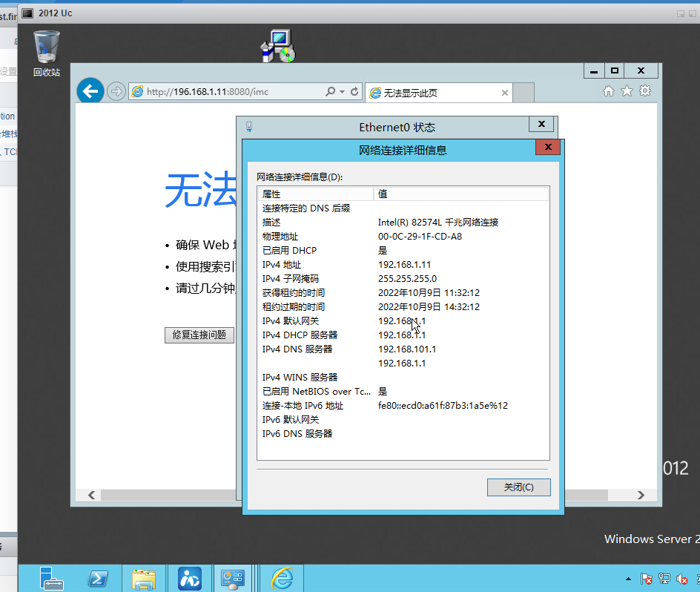Open the IE home page icon

tap(609, 91)
